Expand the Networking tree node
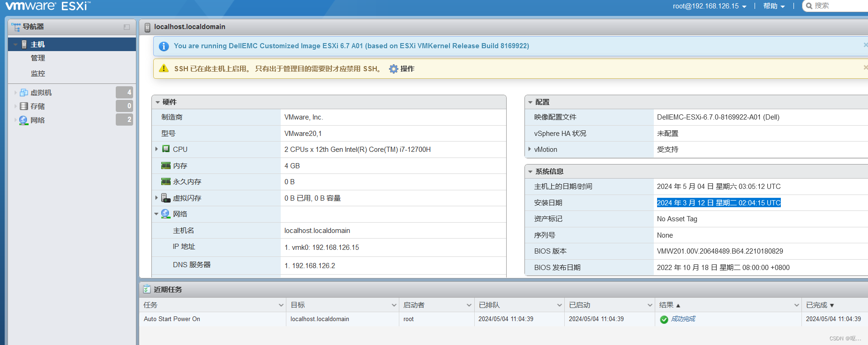868x345 pixels. pos(15,120)
